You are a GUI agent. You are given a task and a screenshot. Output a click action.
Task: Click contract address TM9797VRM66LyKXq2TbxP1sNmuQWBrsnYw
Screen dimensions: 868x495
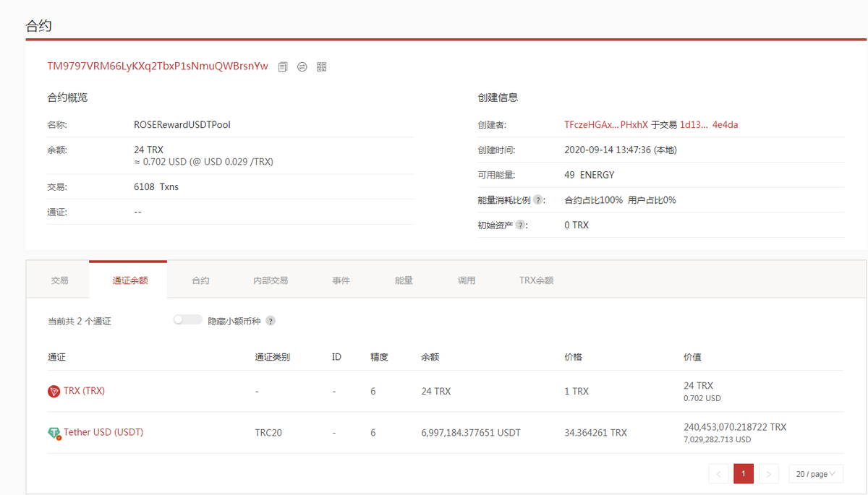click(x=158, y=66)
